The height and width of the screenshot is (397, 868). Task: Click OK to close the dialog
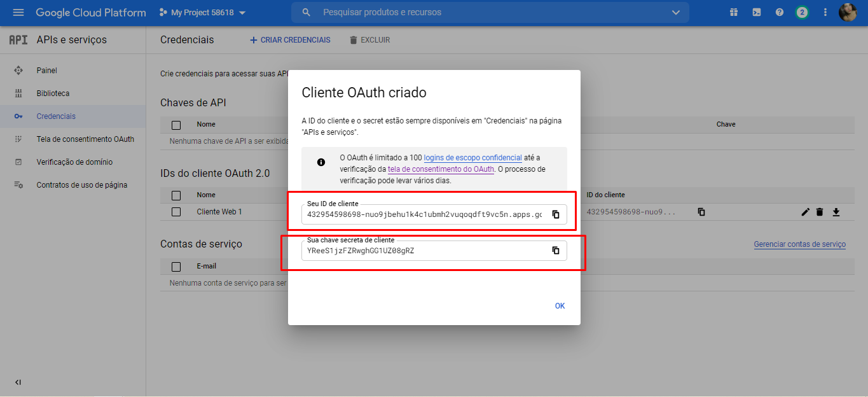pos(560,306)
